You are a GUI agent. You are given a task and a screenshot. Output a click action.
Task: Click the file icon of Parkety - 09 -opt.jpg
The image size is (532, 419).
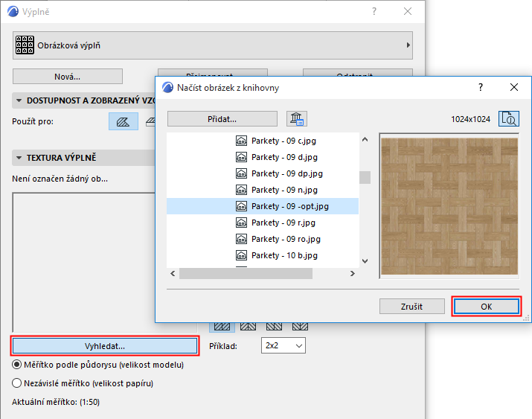coord(241,206)
